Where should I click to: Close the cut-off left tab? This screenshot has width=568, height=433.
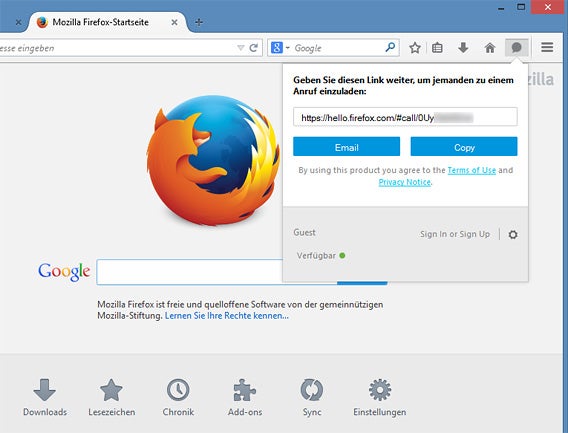point(18,22)
